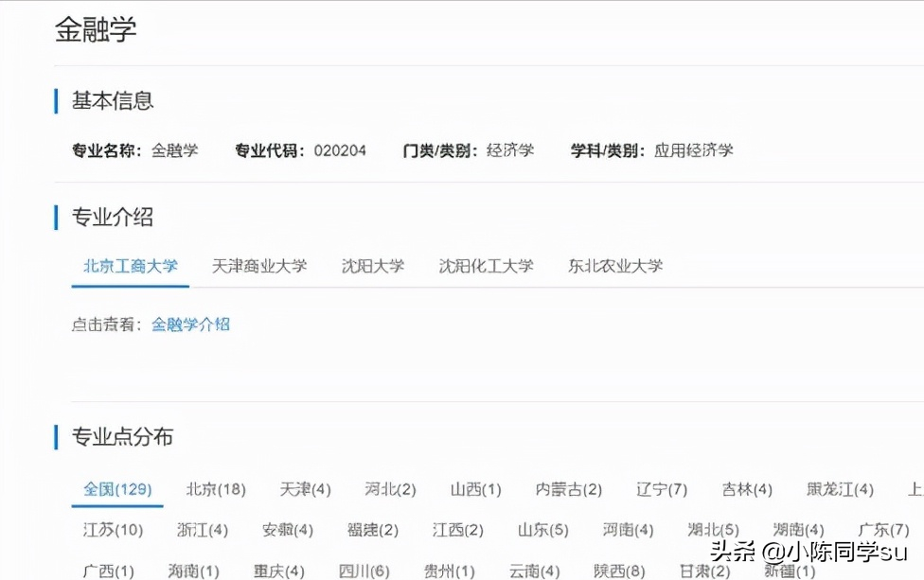Select the 北京(18) region link
This screenshot has width=924, height=580.
[215, 490]
